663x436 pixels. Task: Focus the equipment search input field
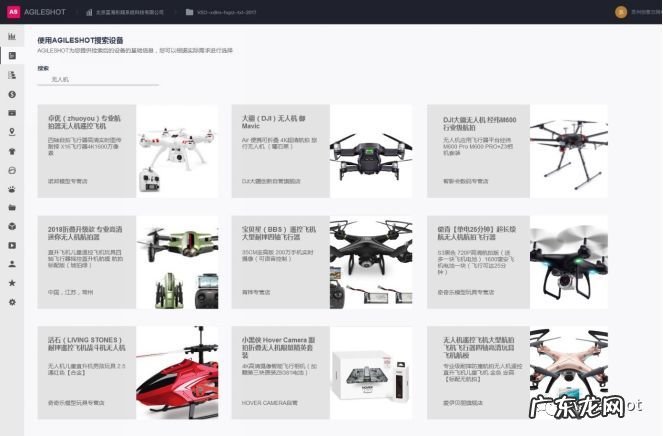tap(98, 79)
